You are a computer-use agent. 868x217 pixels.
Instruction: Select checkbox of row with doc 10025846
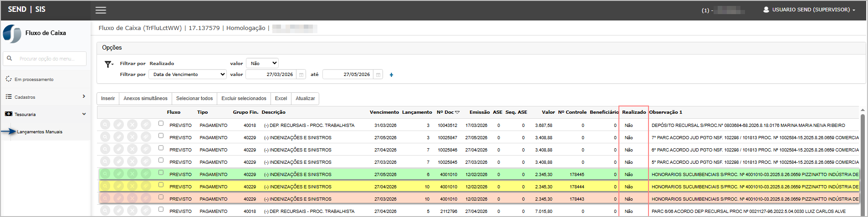pos(161,148)
